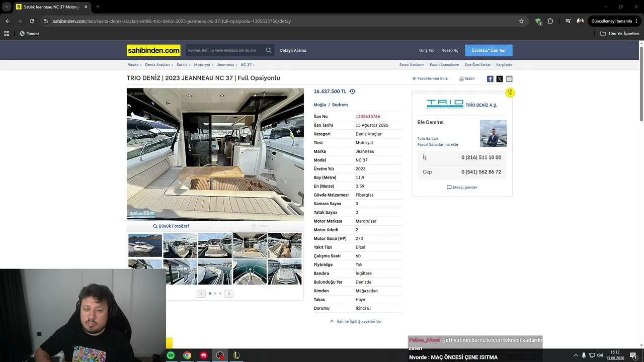This screenshot has width=644, height=362.
Task: Open the green shield extension icon
Action: [x=538, y=21]
